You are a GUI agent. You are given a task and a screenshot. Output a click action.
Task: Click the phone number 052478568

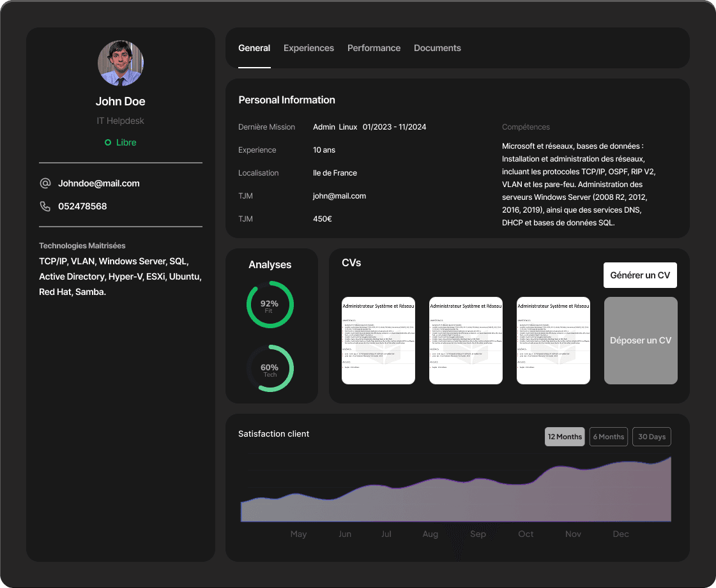[x=82, y=206]
